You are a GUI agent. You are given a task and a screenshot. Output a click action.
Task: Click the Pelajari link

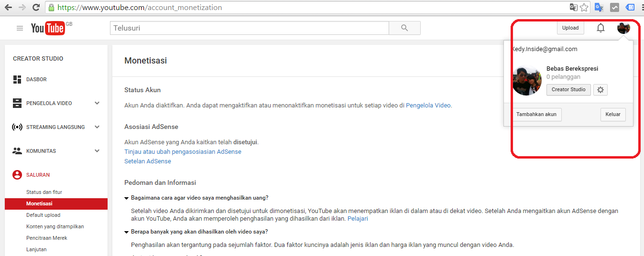click(358, 219)
